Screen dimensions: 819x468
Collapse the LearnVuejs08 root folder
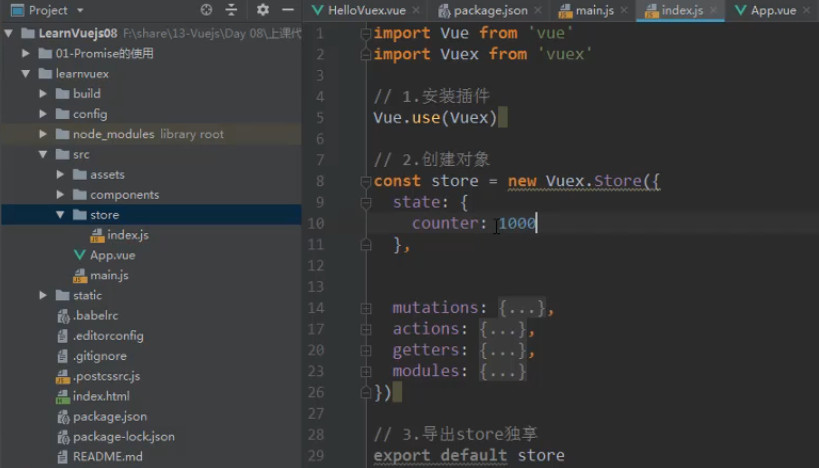8,33
